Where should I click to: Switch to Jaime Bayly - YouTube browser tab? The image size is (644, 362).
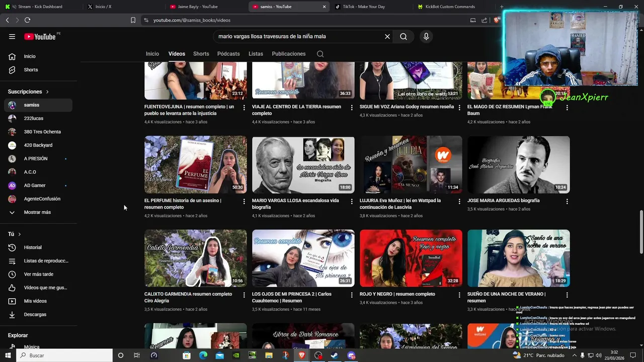[x=205, y=7]
